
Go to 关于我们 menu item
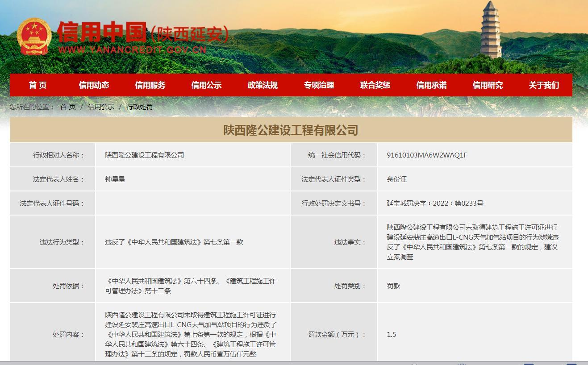tap(544, 85)
